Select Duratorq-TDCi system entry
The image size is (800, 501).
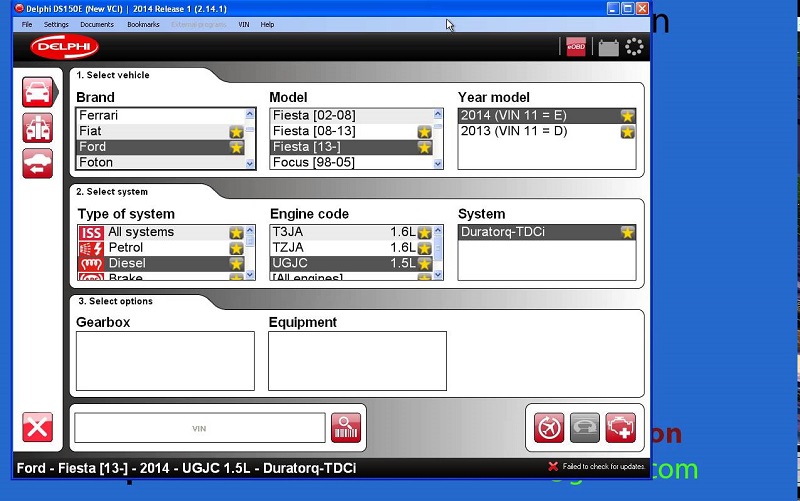click(547, 232)
